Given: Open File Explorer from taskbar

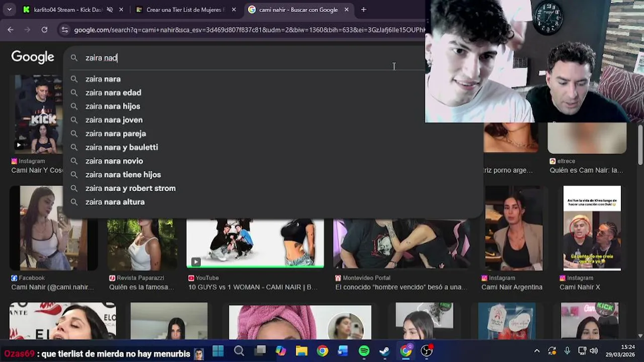Looking at the screenshot, I should coord(301,351).
